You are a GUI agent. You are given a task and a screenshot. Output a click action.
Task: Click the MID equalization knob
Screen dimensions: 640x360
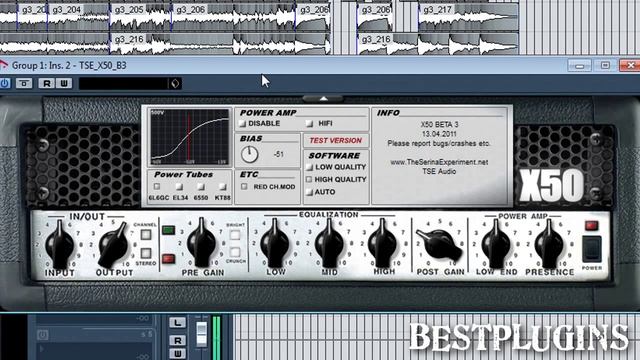[x=329, y=243]
